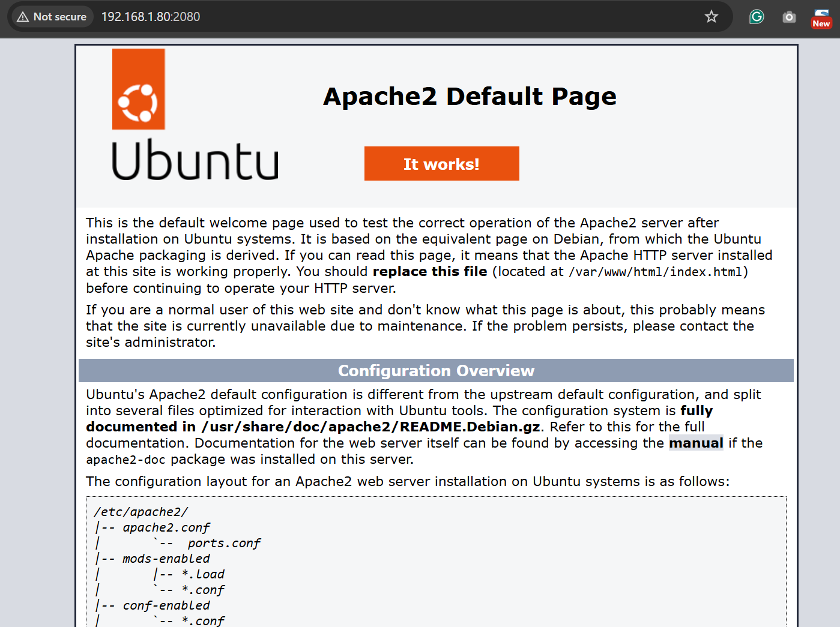
Task: Open the Grammarly extension icon
Action: coord(757,17)
